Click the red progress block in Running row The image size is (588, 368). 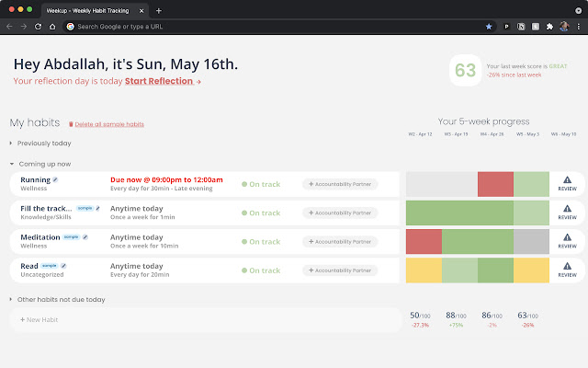[495, 183]
